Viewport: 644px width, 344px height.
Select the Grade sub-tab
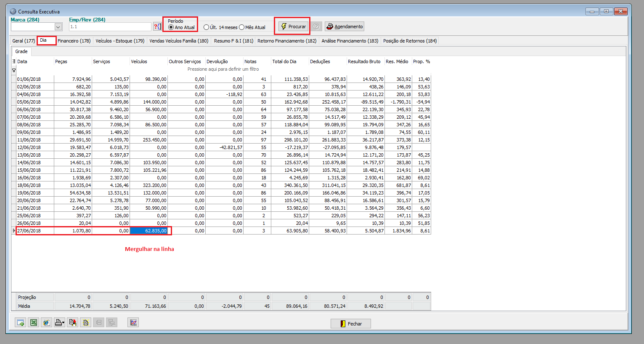click(21, 51)
